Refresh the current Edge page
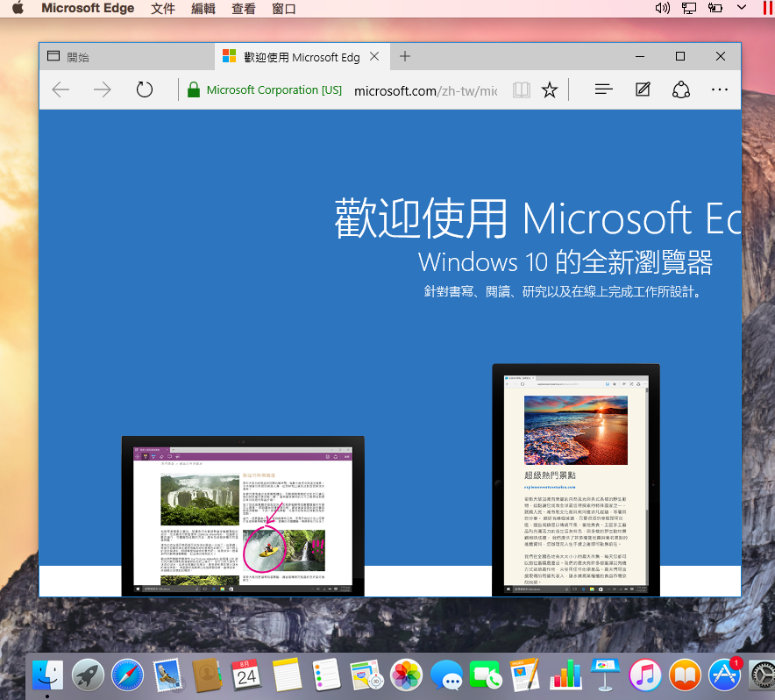Screen dimensions: 775x700 point(145,89)
